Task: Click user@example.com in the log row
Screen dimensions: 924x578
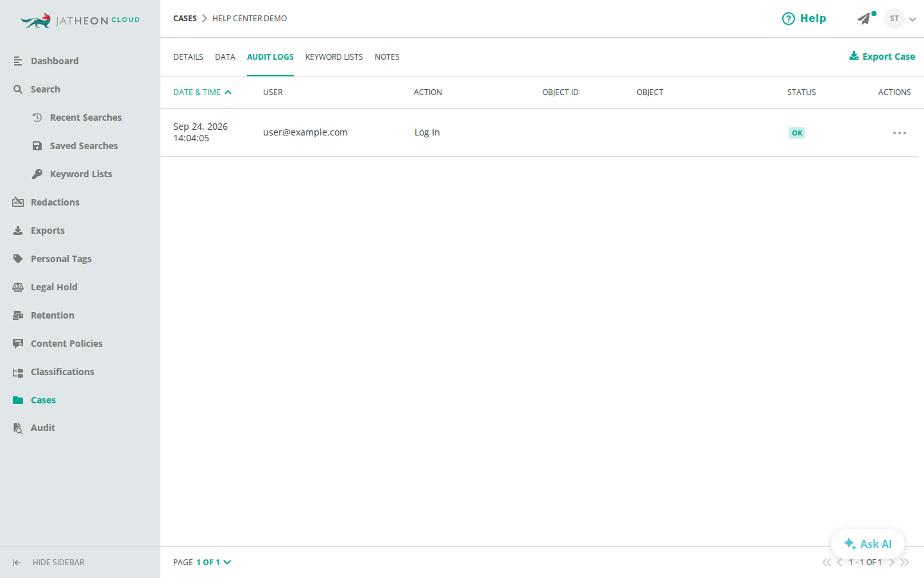Action: [x=305, y=132]
